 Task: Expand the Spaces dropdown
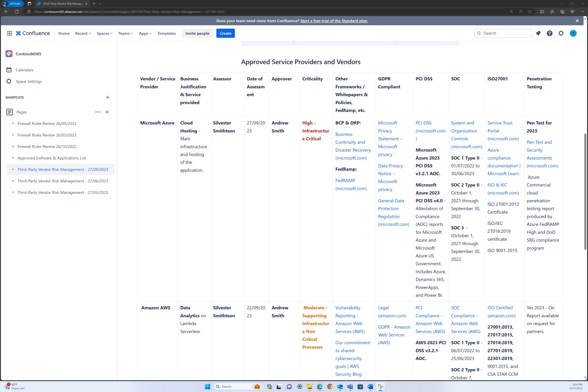pos(104,33)
